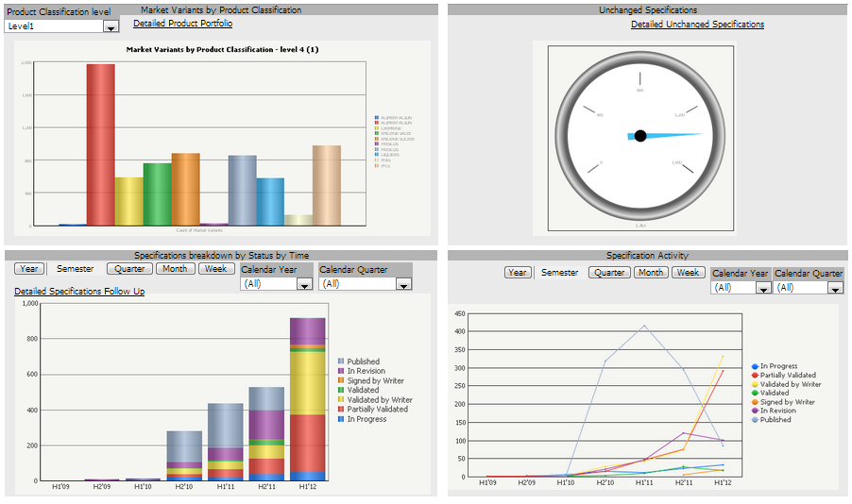This screenshot has height=504, width=852.
Task: Expand Calendar Quarter dropdown in Specification Activity
Action: pos(834,288)
